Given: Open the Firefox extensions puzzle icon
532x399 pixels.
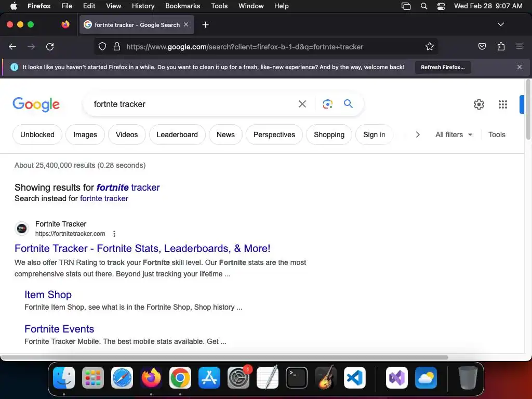Looking at the screenshot, I should [501, 46].
